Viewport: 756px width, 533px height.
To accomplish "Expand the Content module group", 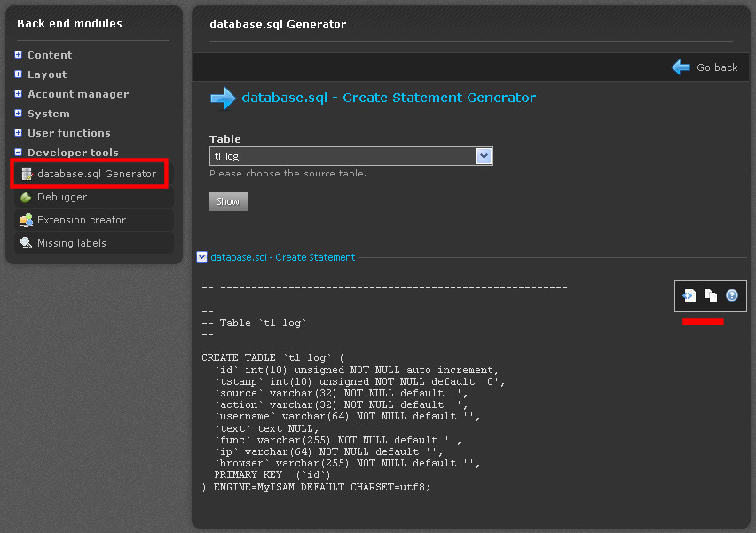I will point(18,55).
